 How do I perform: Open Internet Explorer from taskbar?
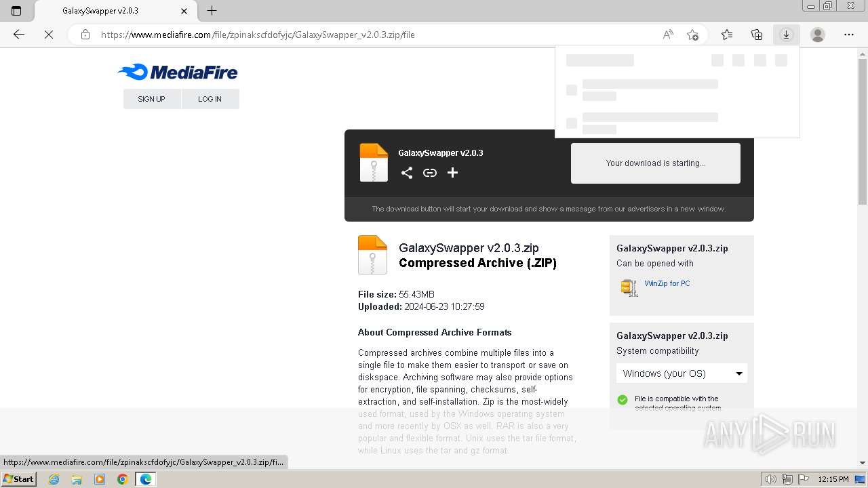tap(54, 479)
